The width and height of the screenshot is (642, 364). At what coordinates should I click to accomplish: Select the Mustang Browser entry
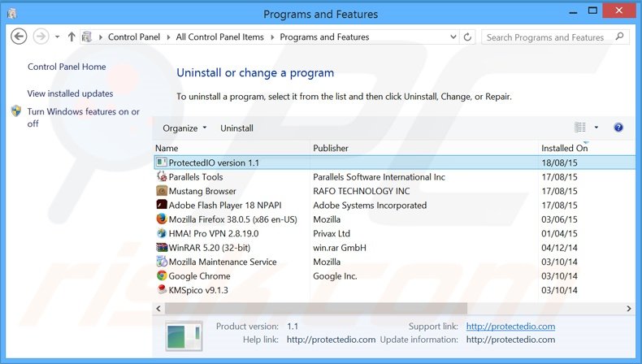point(202,191)
